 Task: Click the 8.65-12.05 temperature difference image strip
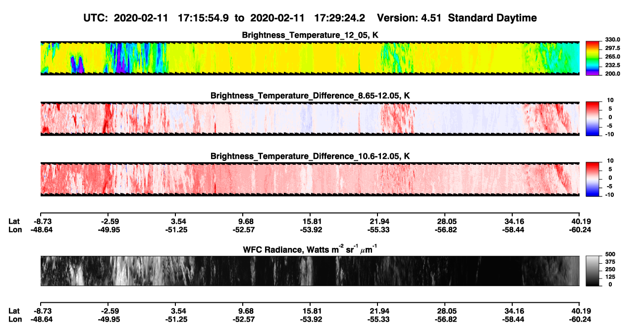point(310,119)
